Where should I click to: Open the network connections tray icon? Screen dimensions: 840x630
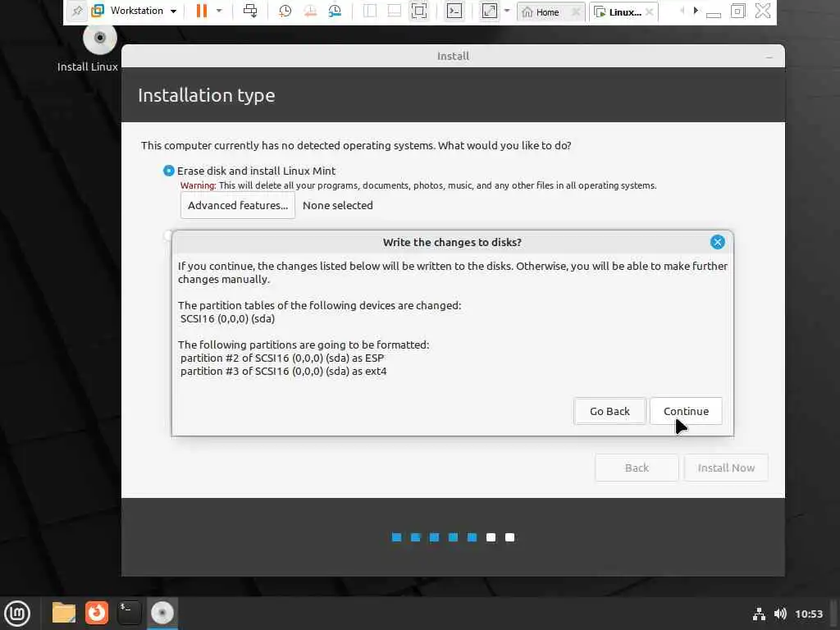[759, 614]
